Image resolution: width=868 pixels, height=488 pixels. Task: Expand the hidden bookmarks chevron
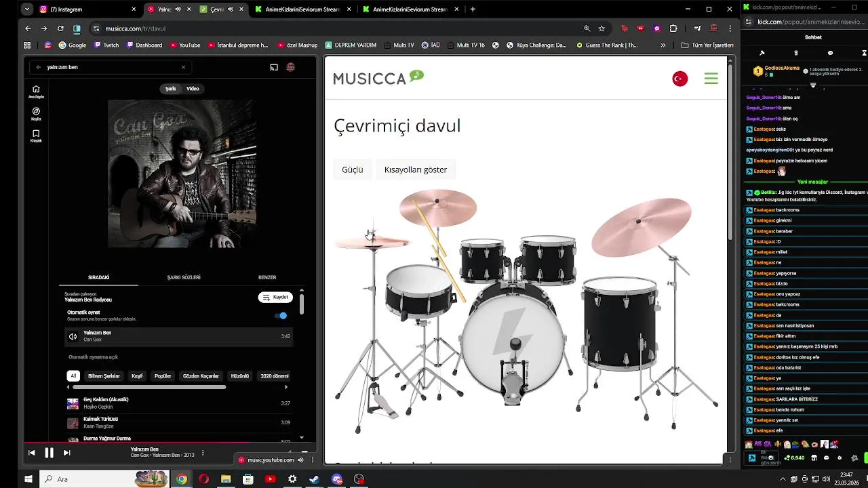coord(663,45)
